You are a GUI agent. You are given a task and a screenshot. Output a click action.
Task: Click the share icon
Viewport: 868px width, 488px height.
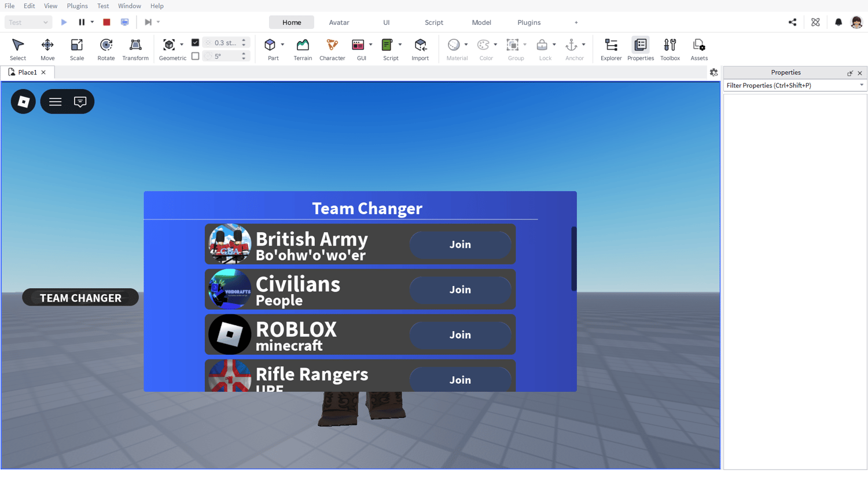coord(792,22)
